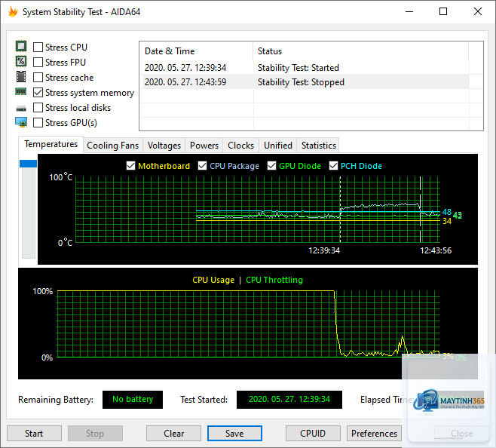
Task: Close the System Stability Test window
Action: pos(478,12)
